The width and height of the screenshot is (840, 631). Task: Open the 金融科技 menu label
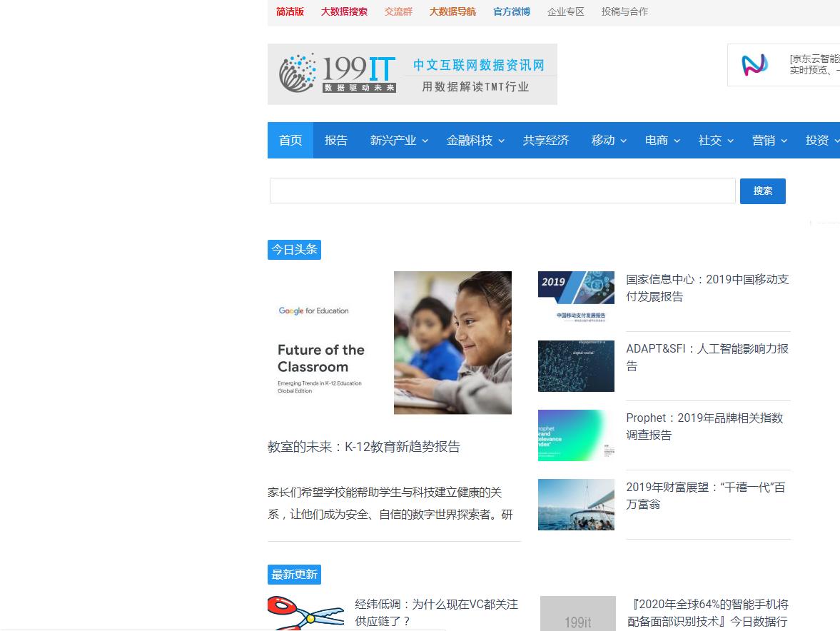[x=470, y=141]
